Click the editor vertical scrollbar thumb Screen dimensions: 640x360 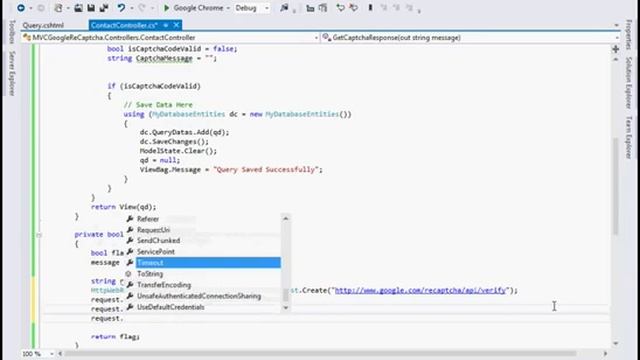[x=616, y=187]
